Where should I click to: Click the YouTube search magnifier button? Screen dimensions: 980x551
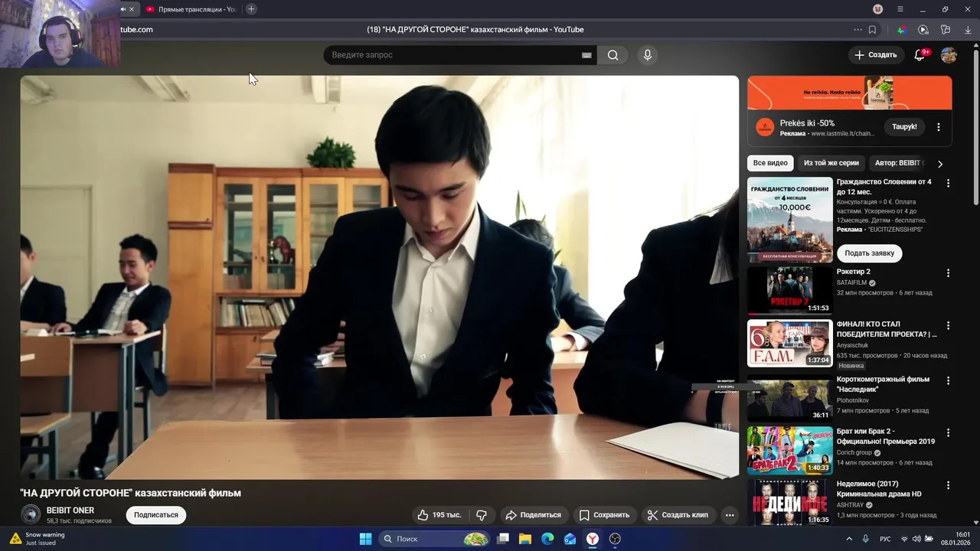612,55
